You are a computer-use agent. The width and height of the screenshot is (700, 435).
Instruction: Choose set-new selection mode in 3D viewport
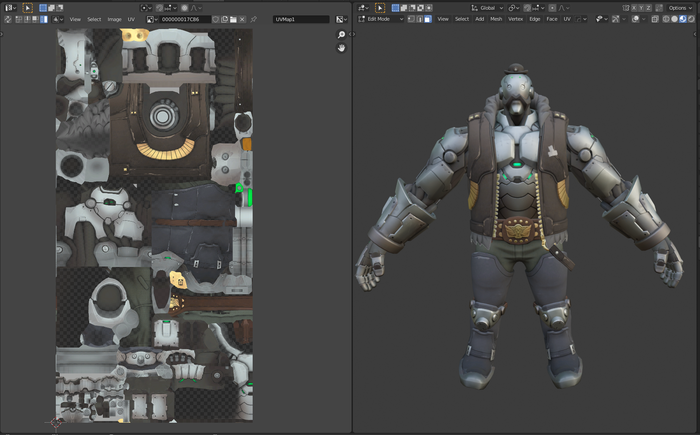coord(395,8)
